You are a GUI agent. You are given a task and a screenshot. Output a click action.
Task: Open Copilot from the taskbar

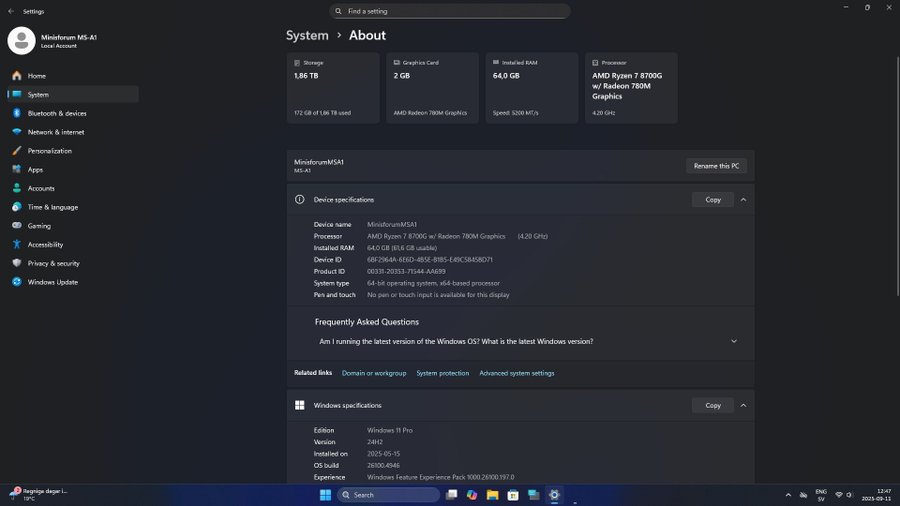click(472, 495)
